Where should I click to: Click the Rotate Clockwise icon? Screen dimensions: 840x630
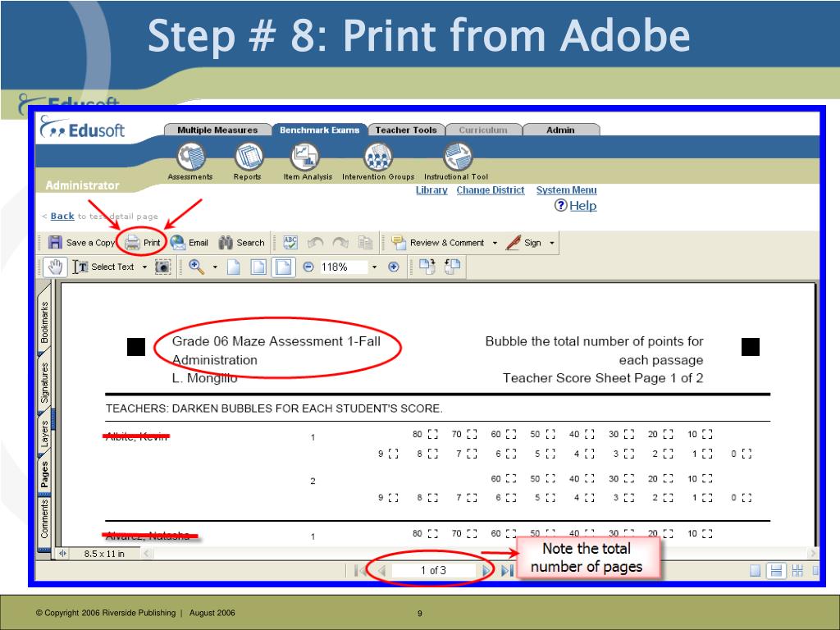coord(427,267)
